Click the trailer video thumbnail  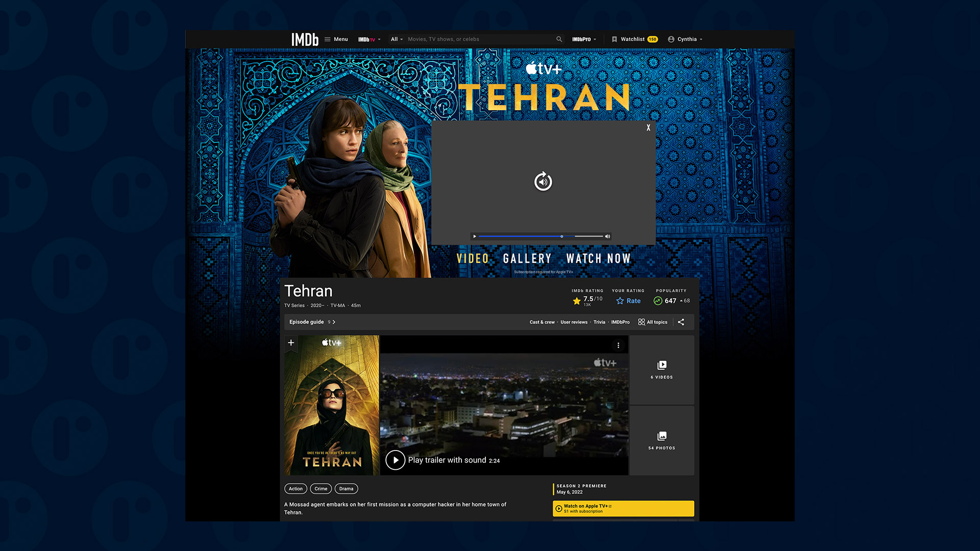[504, 406]
